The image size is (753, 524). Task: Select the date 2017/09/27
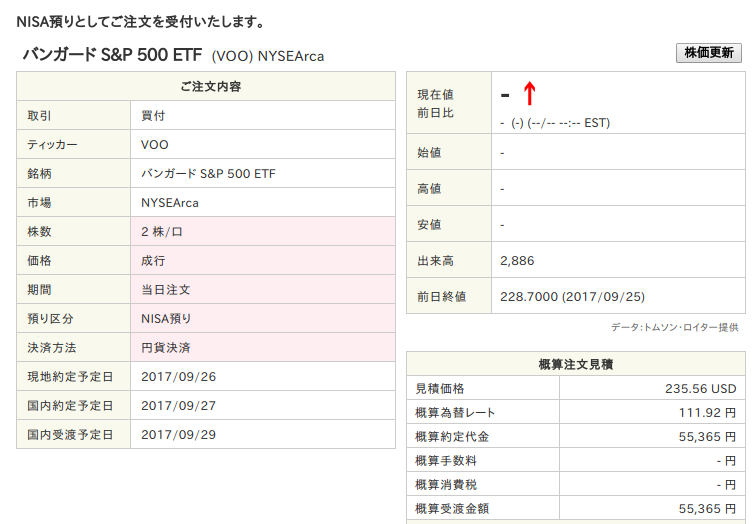coord(179,405)
